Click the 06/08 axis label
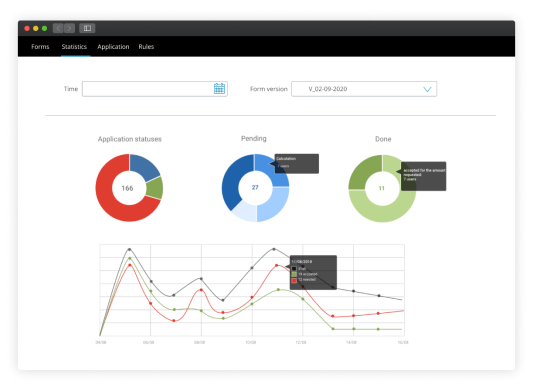The image size is (540, 391). pos(148,342)
